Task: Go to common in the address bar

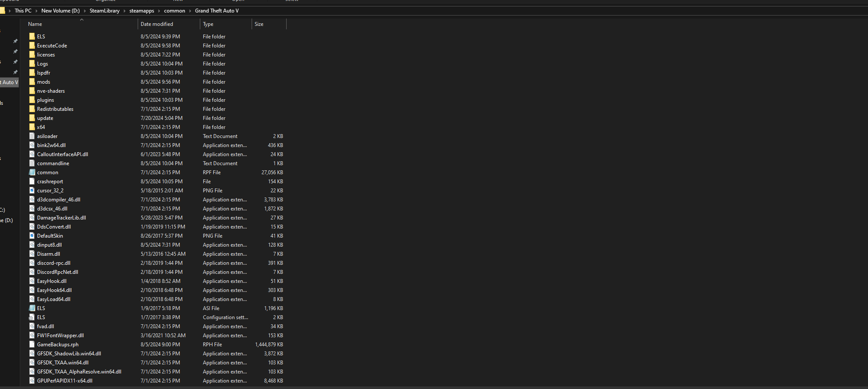Action: click(174, 11)
